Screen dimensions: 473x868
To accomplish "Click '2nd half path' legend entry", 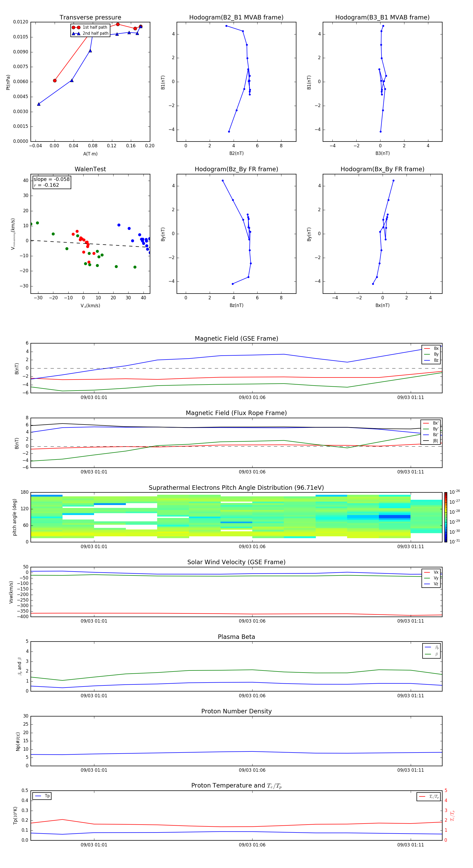I will (x=90, y=33).
